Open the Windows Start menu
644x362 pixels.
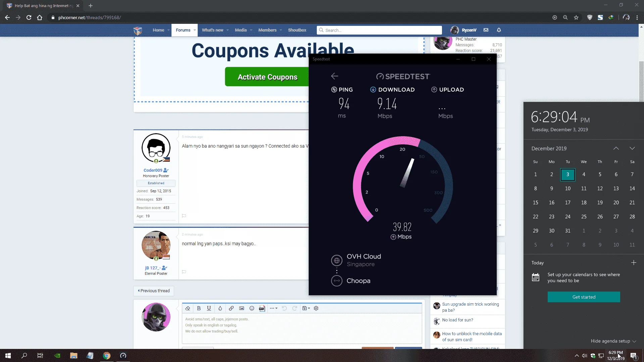tap(8, 356)
